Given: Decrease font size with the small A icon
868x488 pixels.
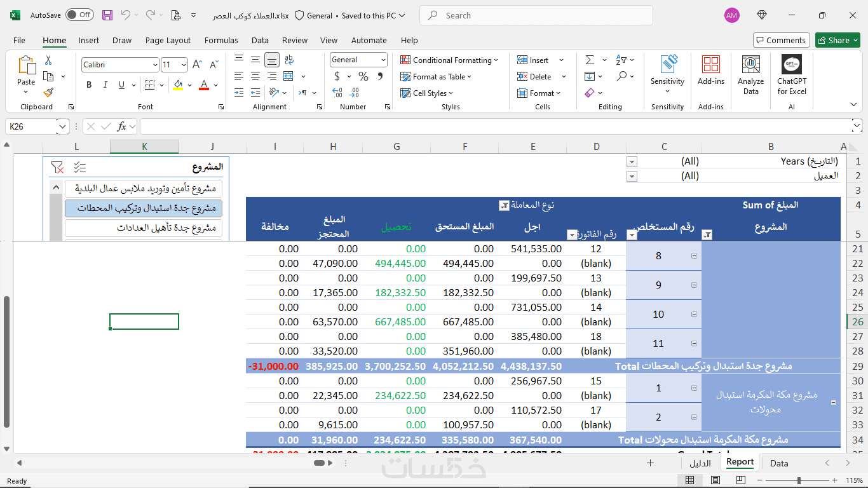Looking at the screenshot, I should pyautogui.click(x=214, y=65).
